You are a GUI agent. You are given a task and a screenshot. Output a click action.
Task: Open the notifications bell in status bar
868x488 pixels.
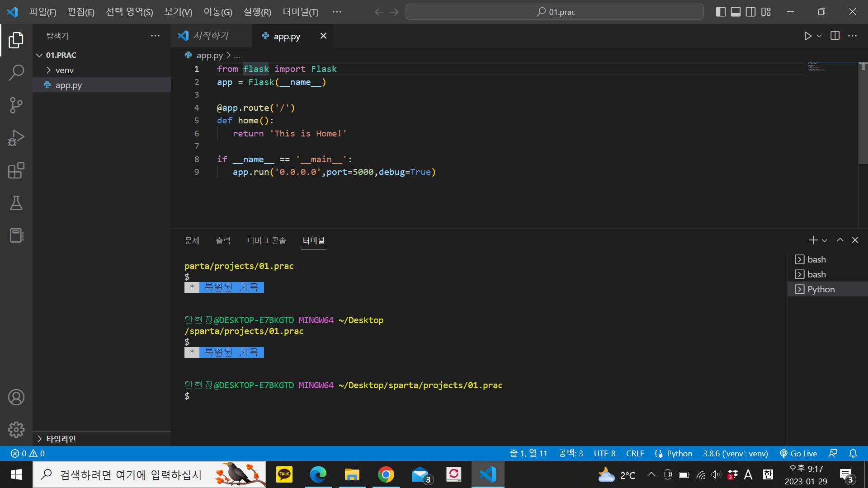[x=853, y=453]
